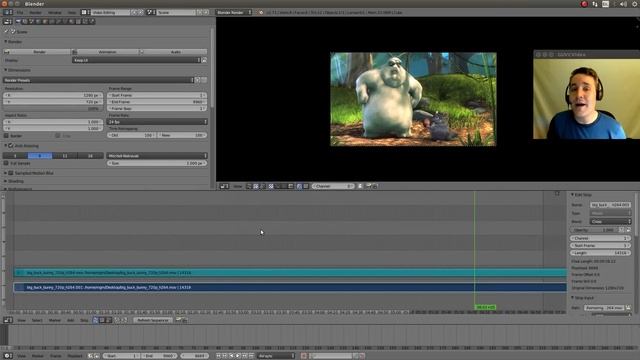Open the Render Presets dropdown
This screenshot has width=640, height=360.
tap(98, 80)
